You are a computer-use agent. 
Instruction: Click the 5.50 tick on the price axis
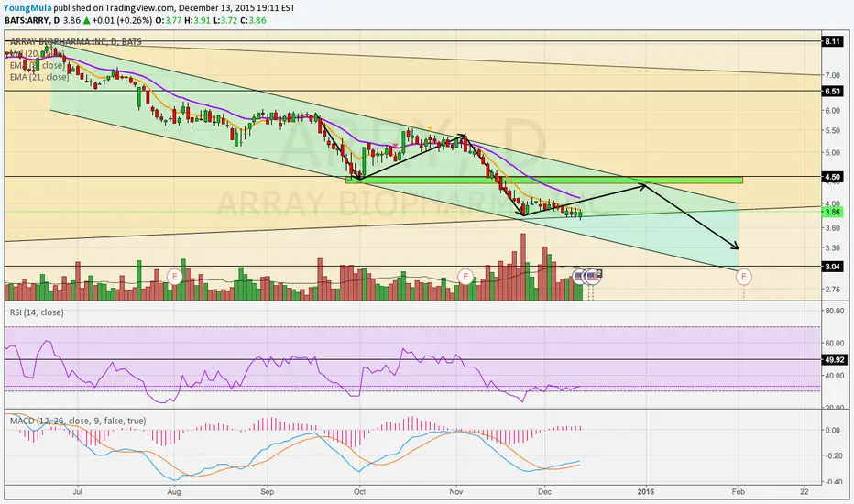click(x=832, y=131)
